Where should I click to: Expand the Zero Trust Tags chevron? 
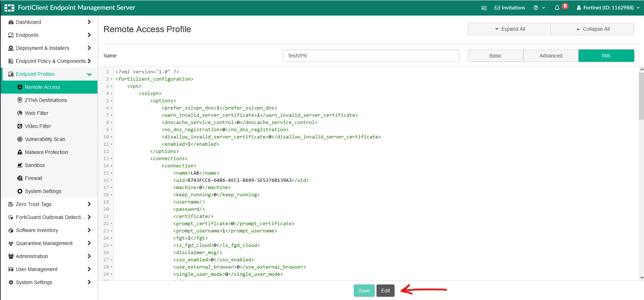[x=89, y=204]
